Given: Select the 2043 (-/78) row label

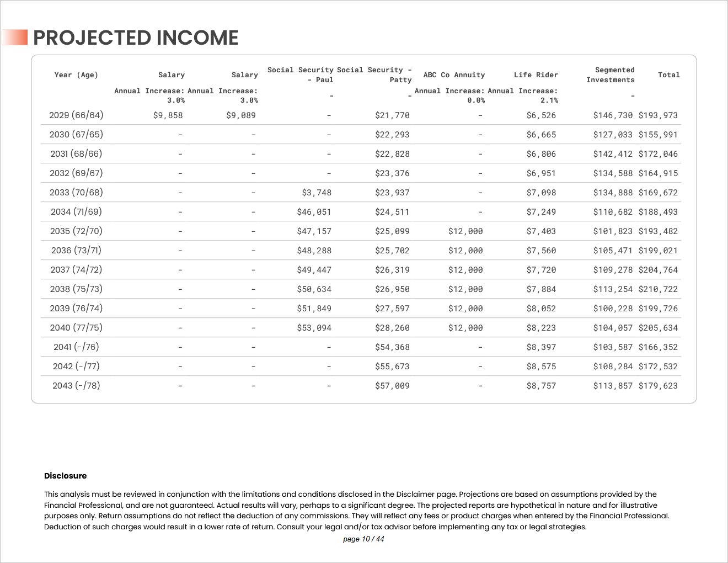Looking at the screenshot, I should [76, 386].
